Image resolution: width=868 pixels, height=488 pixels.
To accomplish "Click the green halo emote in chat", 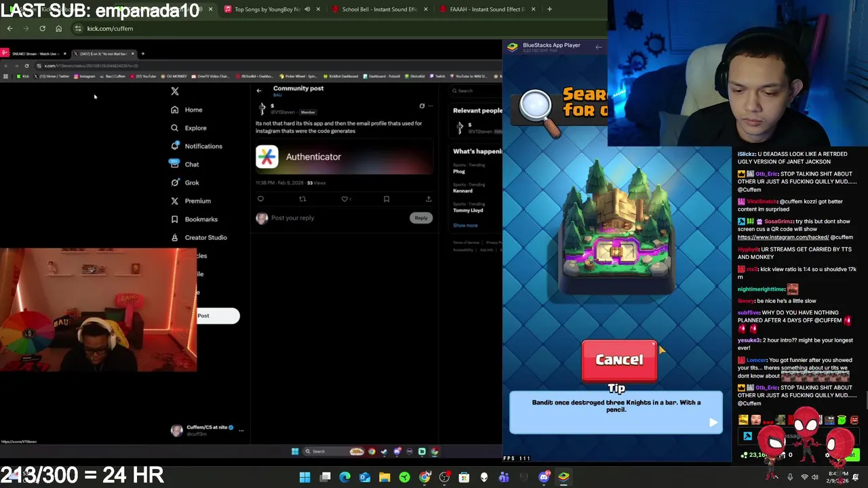I will point(842,420).
